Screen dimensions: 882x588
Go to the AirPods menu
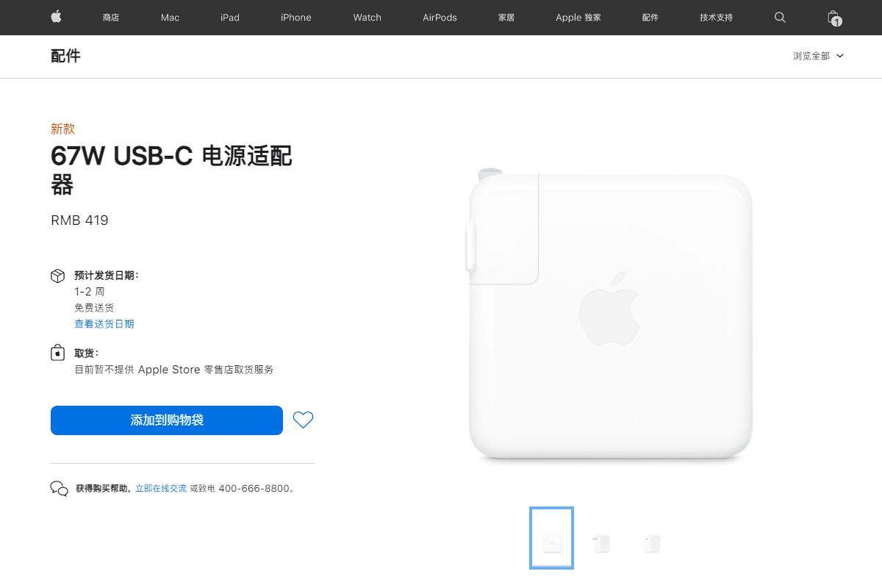coord(440,18)
